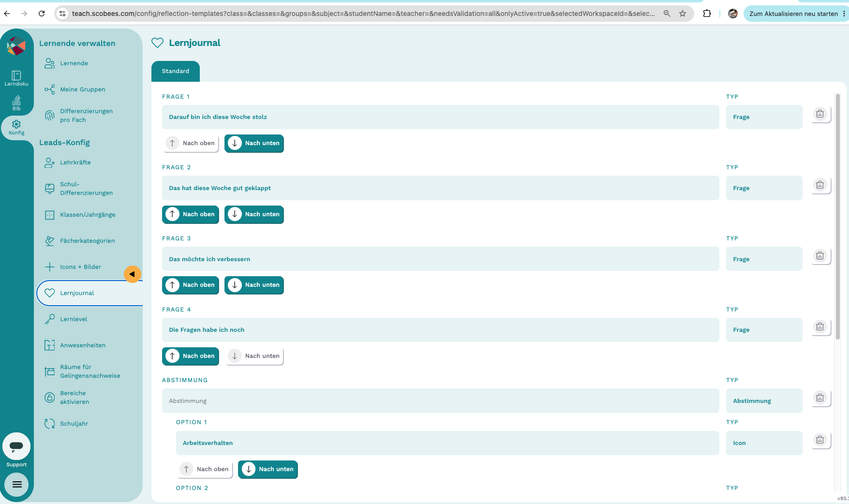849x504 pixels.
Task: Edit the 'Darauf bin ich diese Woche stolz' field
Action: [440, 117]
